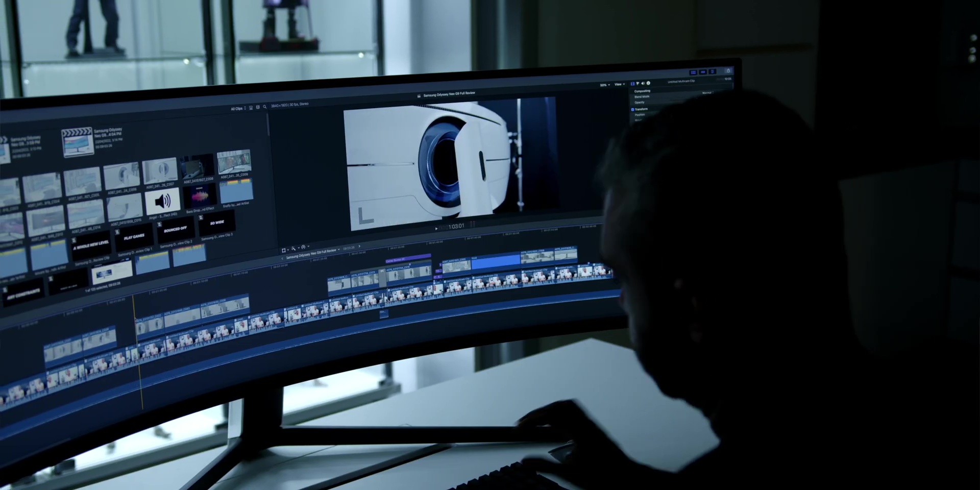Select the A WHOLE NEW LEVEL title clip
This screenshot has width=980, height=490.
[x=91, y=246]
